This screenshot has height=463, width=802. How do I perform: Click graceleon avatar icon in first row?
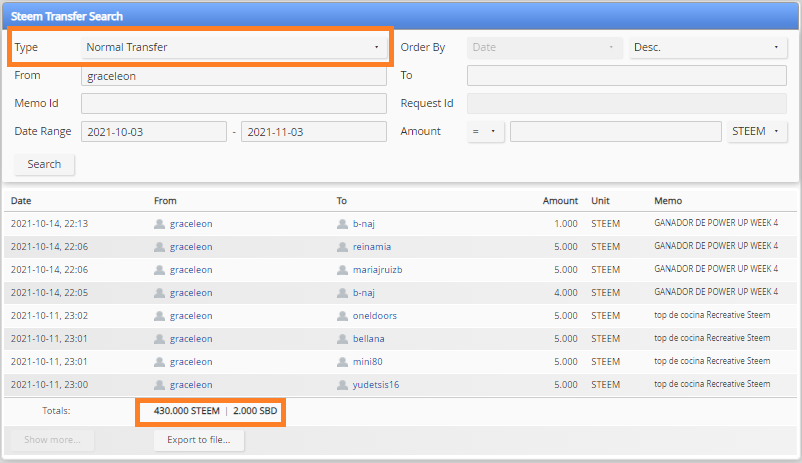[x=160, y=224]
